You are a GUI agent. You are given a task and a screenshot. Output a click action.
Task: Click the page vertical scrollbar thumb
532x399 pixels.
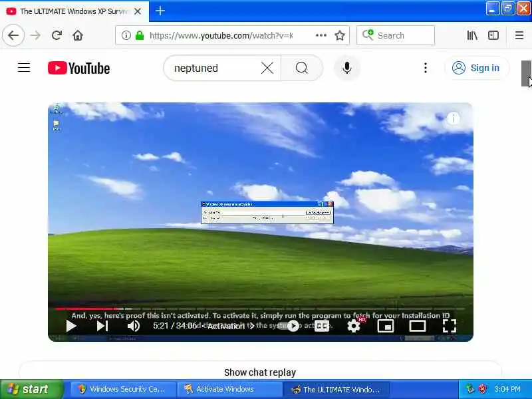(526, 73)
